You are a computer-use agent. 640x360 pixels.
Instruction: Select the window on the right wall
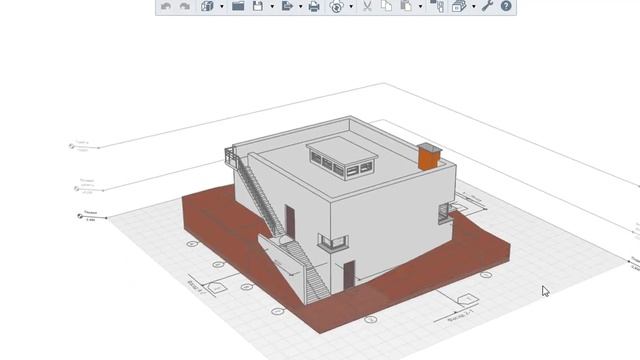(444, 213)
